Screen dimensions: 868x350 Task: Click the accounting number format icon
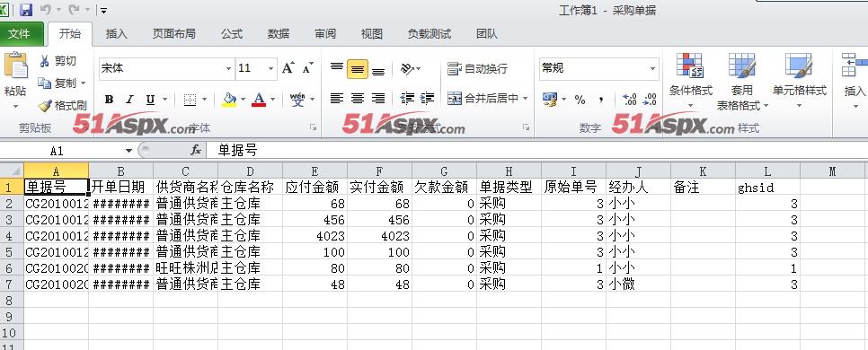(549, 100)
